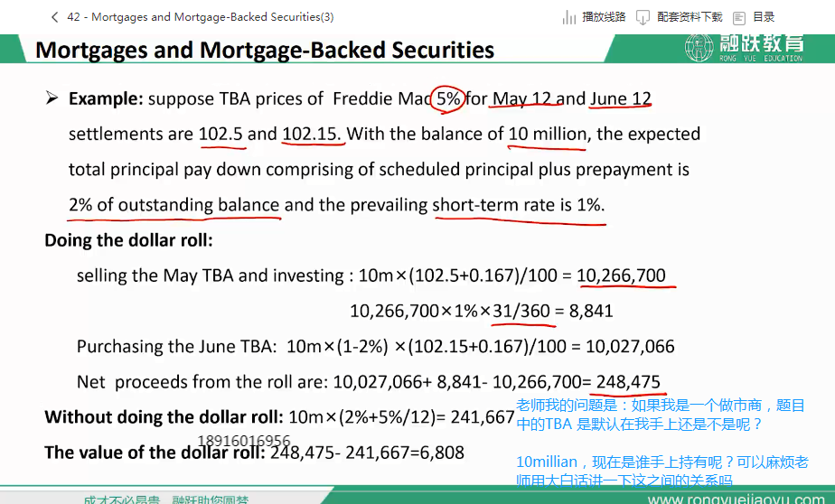Image resolution: width=835 pixels, height=504 pixels.
Task: Click the underlined 10,266,700 result
Action: coord(621,275)
